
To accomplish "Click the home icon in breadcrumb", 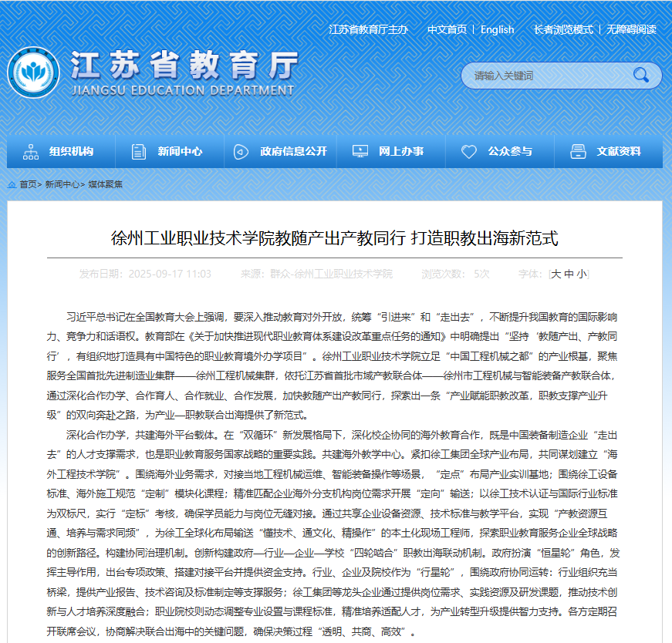I will (12, 184).
